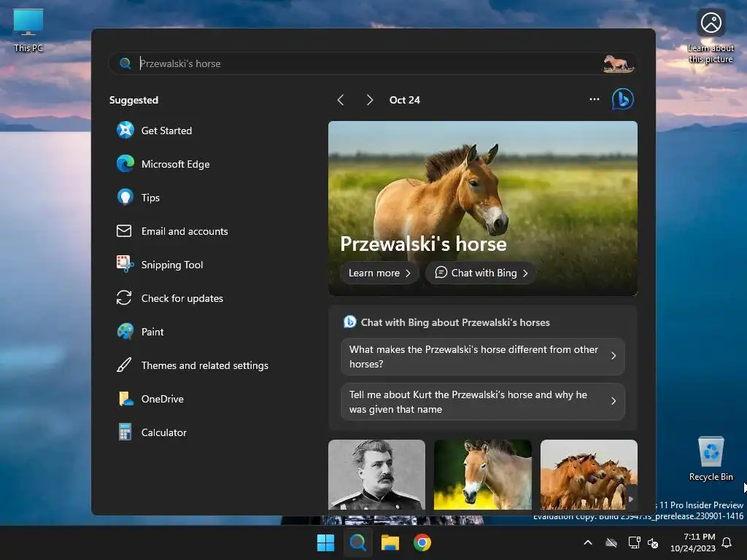The height and width of the screenshot is (560, 747).
Task: Launch Google Chrome from taskbar
Action: coord(422,542)
